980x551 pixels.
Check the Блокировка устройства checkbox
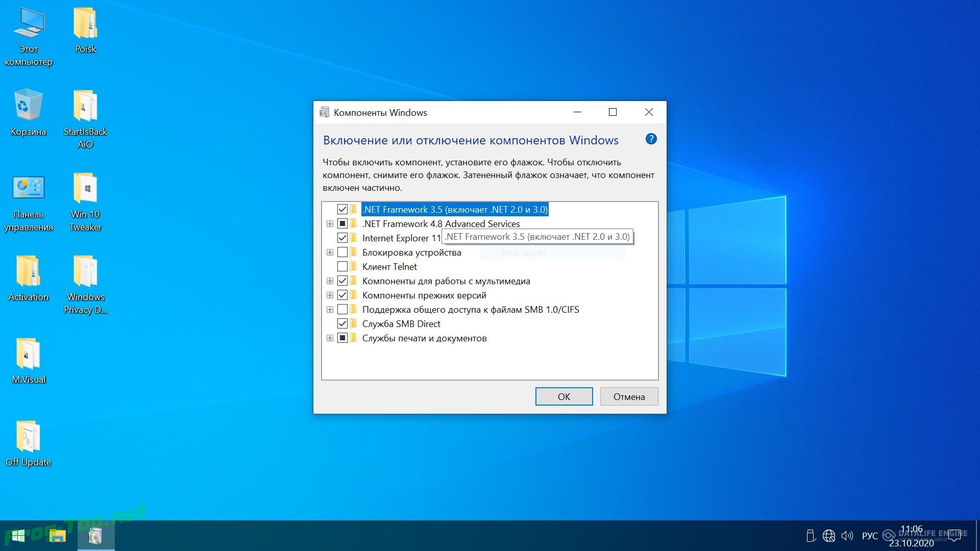342,252
